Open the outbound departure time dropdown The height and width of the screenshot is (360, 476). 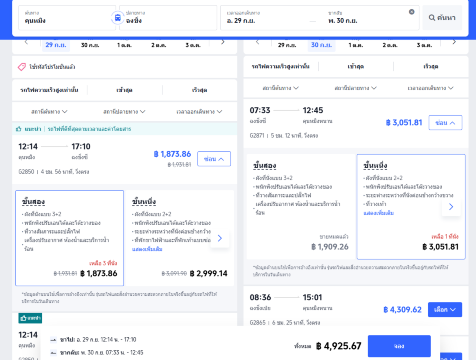click(199, 111)
